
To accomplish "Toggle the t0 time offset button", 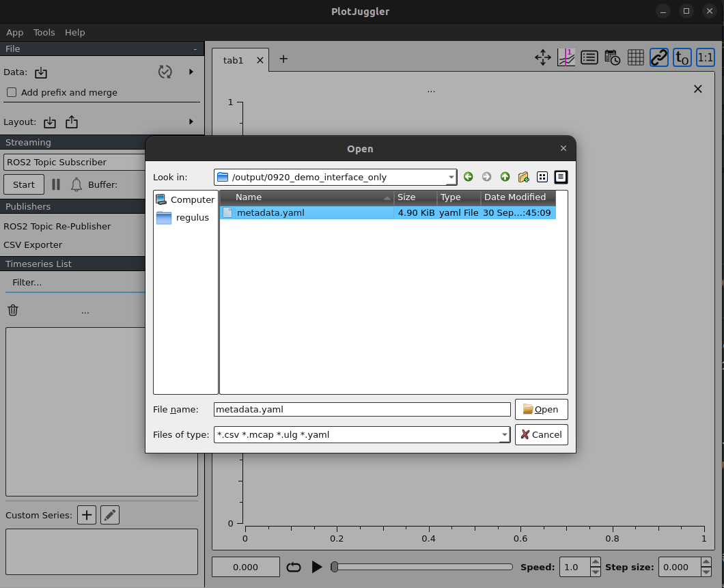I will tap(682, 57).
